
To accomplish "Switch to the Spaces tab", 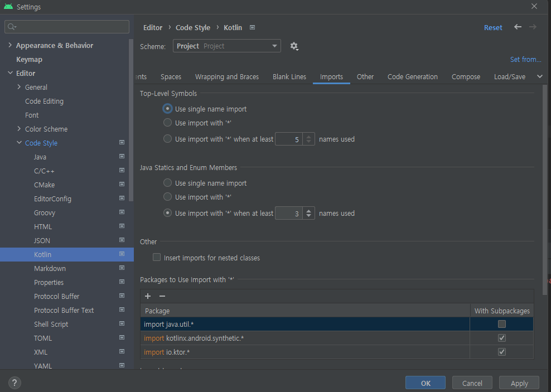I will click(x=171, y=76).
